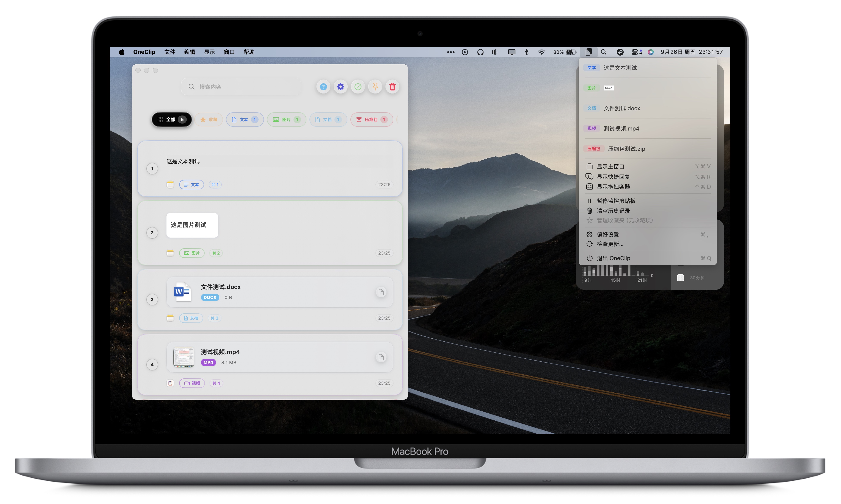Open settings via the purple gear icon
841x504 pixels.
coord(340,87)
